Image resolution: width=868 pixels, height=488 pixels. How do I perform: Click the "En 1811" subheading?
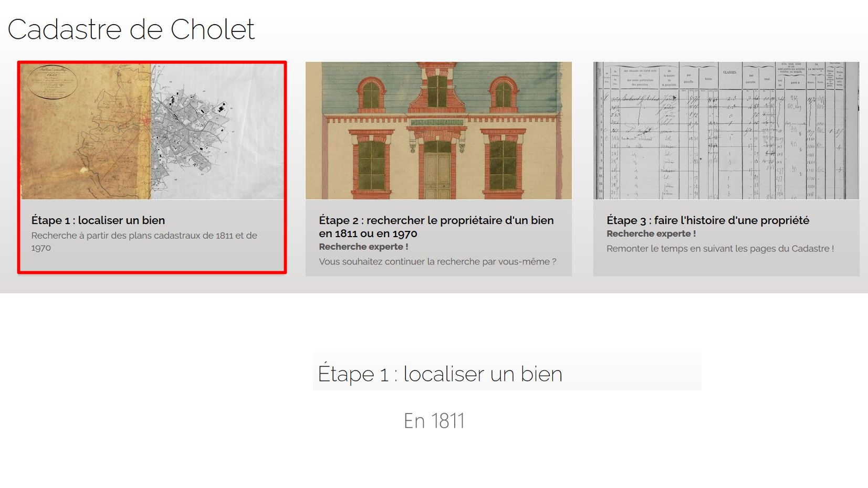[x=434, y=421]
